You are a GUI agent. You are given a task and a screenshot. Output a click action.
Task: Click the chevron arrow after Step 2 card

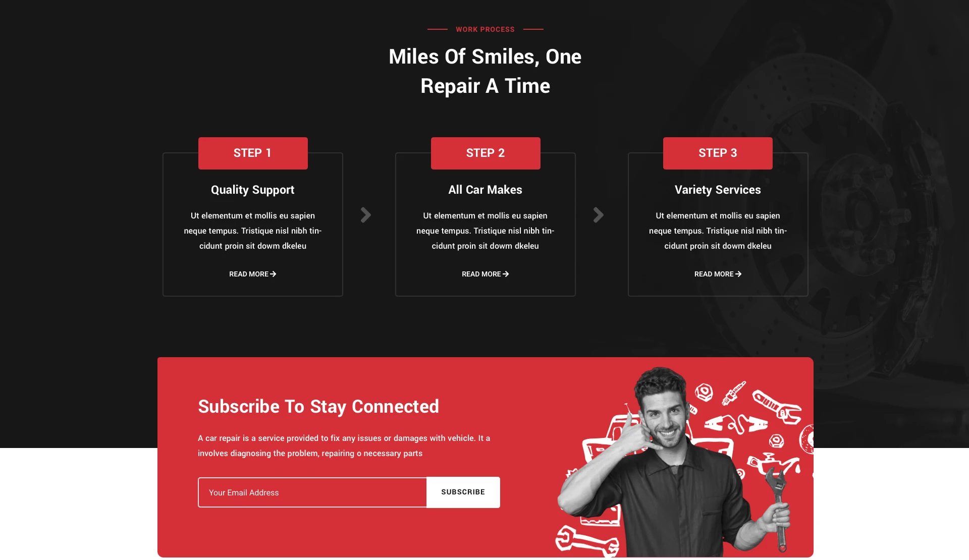599,215
